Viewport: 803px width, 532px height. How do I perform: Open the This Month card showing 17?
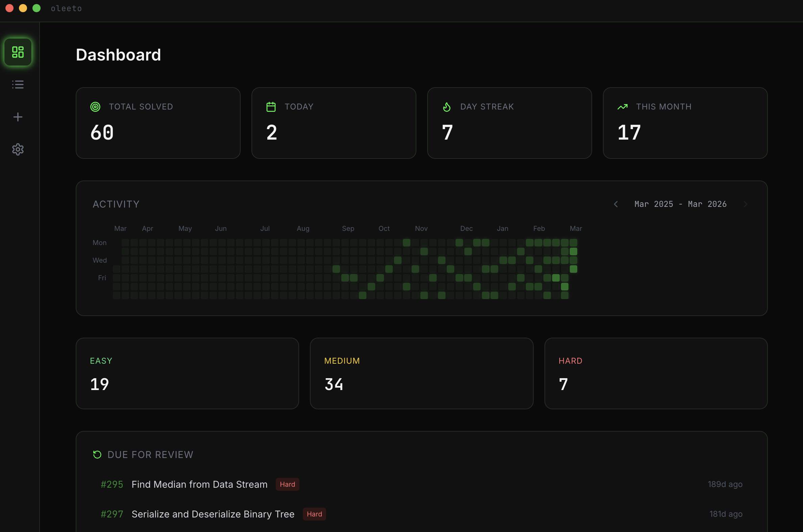[x=685, y=123]
